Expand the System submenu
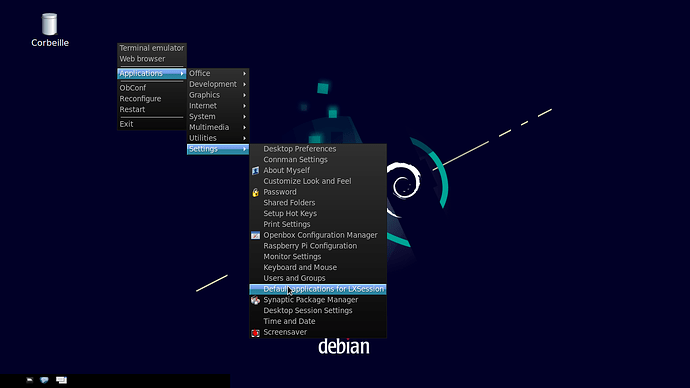 [218, 117]
